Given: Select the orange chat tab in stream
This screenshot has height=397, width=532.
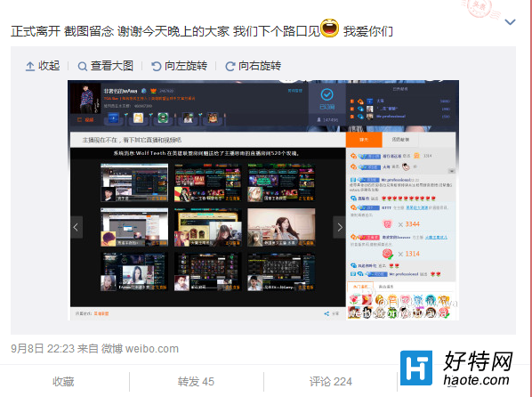Looking at the screenshot, I should [x=364, y=140].
